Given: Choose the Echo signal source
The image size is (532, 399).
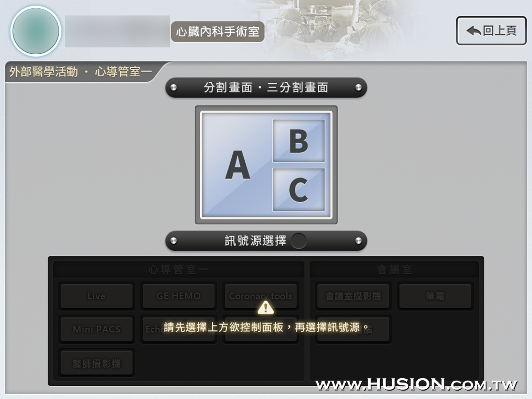Looking at the screenshot, I should (178, 329).
